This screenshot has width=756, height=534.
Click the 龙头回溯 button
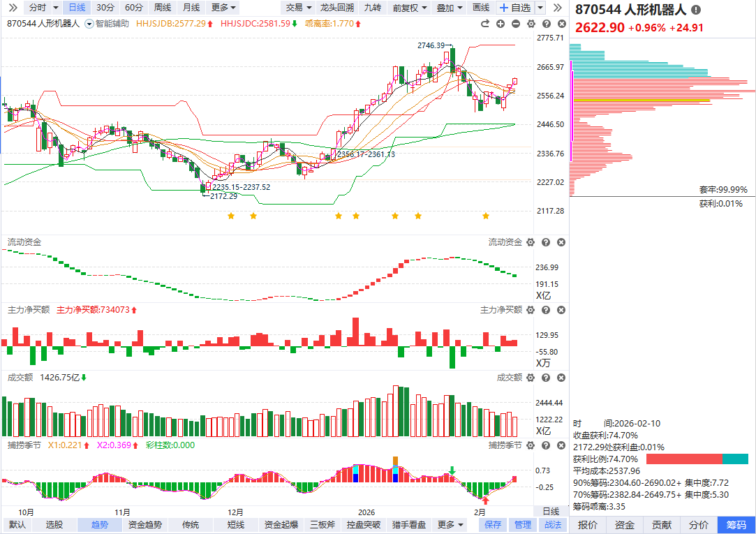coord(336,8)
